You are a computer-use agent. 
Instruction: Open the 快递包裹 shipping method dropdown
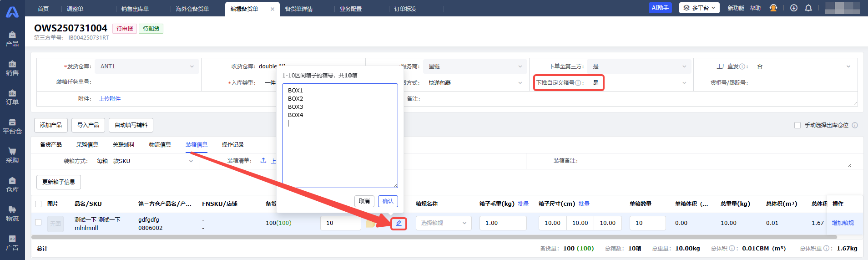(475, 83)
